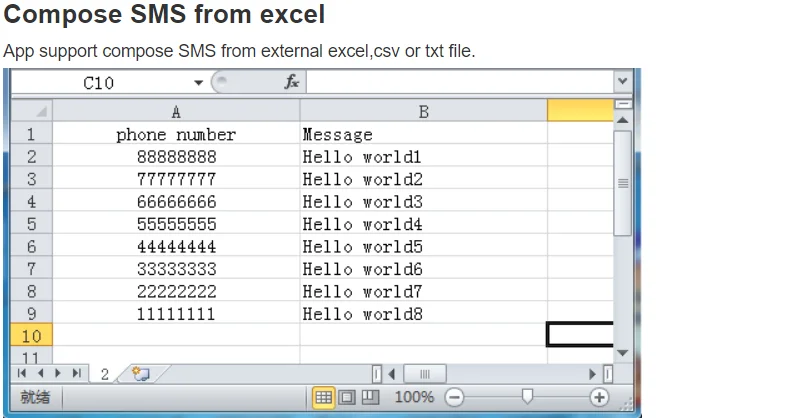Viewport: 796px width, 418px height.
Task: Select row 10 header
Action: [x=31, y=336]
